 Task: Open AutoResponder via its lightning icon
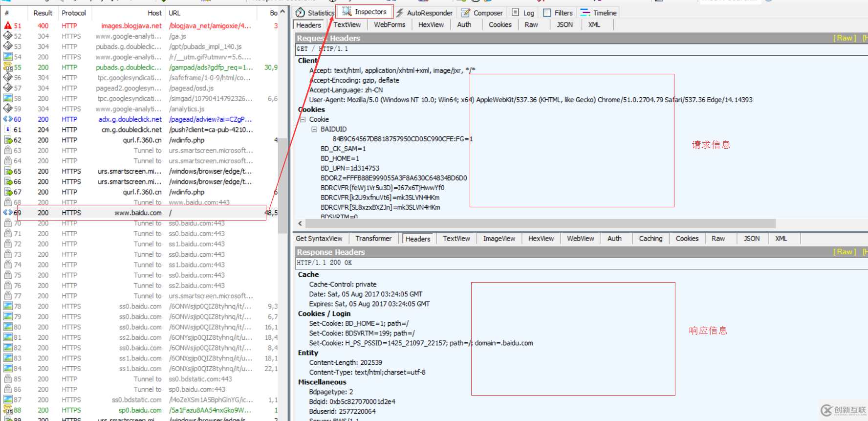400,13
